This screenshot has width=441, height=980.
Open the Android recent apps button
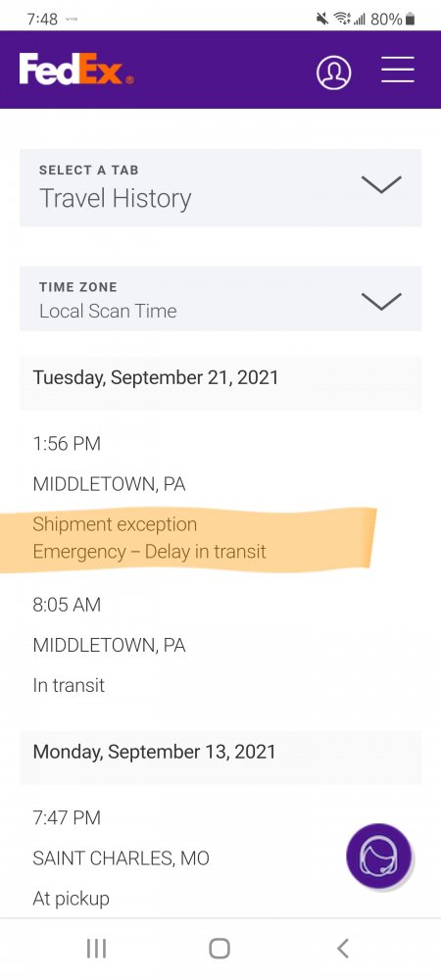[x=96, y=948]
